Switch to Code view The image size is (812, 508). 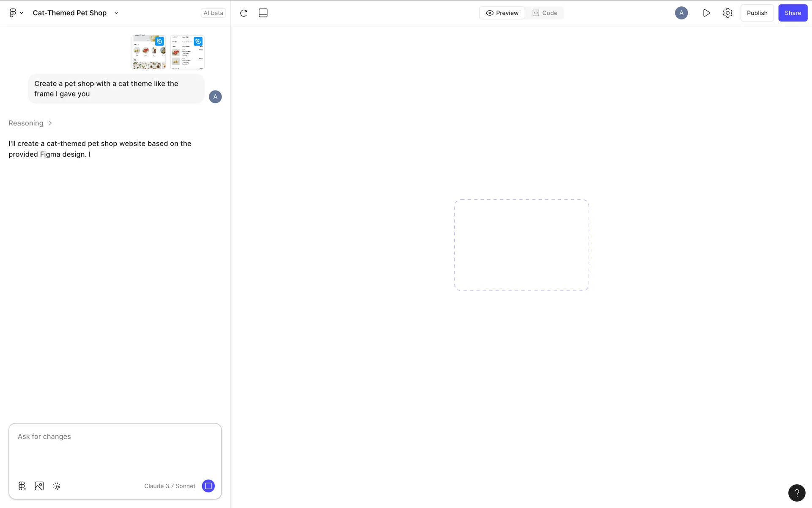[x=545, y=13]
